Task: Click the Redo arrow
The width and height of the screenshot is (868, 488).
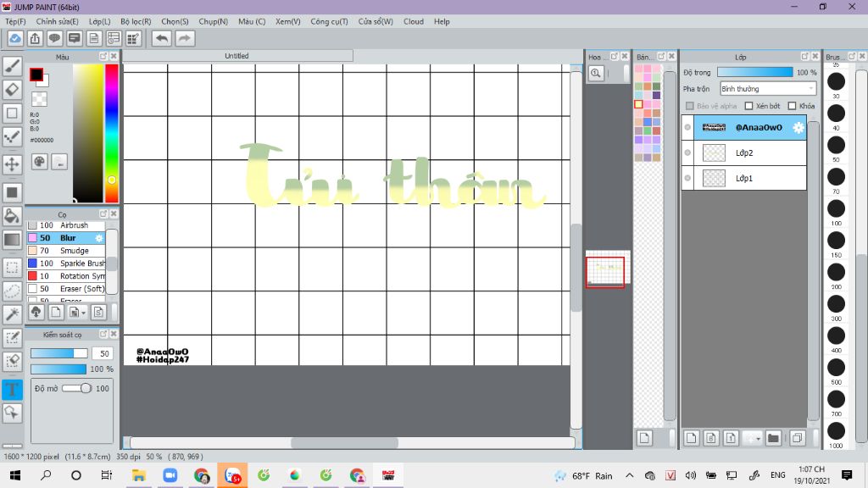Action: coord(185,39)
